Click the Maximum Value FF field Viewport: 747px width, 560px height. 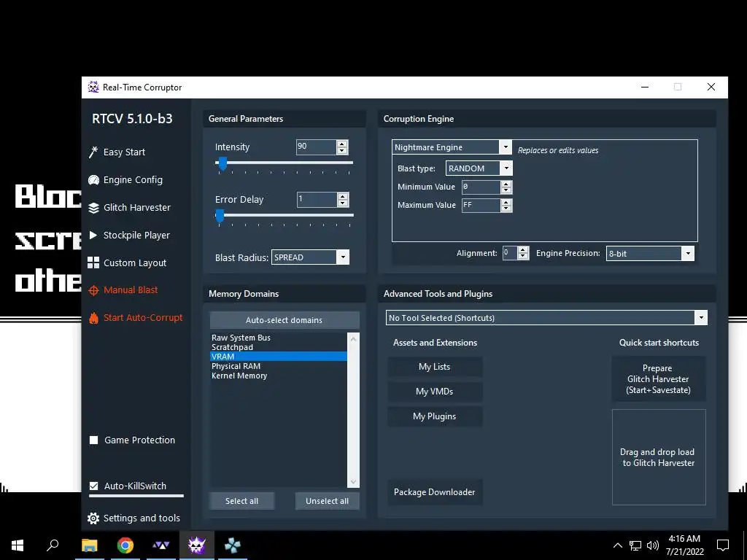[481, 205]
